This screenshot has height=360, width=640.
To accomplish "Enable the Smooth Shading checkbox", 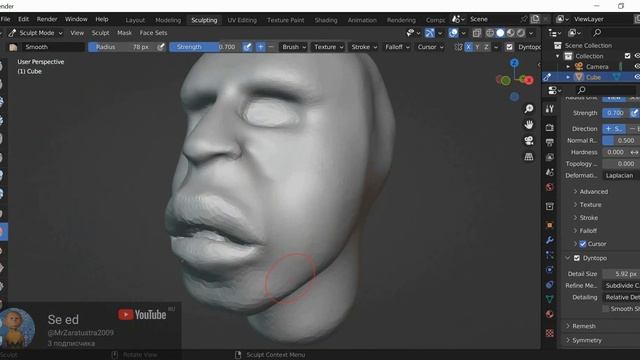I will pos(606,309).
